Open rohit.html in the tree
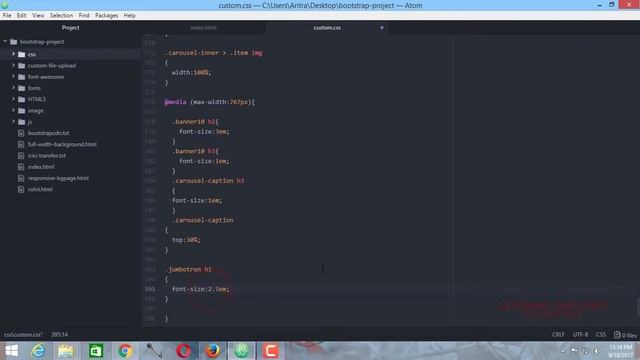Image resolution: width=640 pixels, height=360 pixels. tap(40, 189)
